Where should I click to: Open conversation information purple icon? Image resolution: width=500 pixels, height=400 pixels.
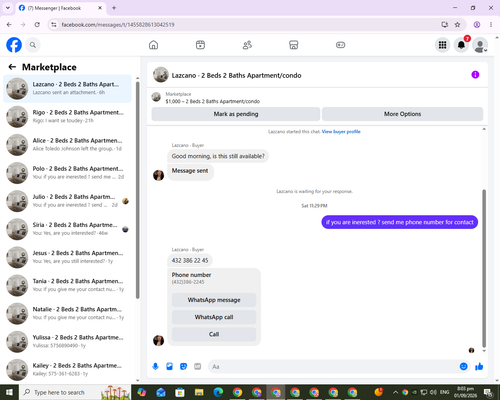tap(475, 75)
